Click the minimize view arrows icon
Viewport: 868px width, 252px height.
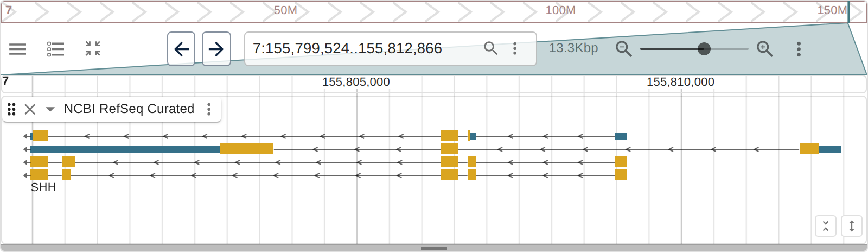coord(93,48)
